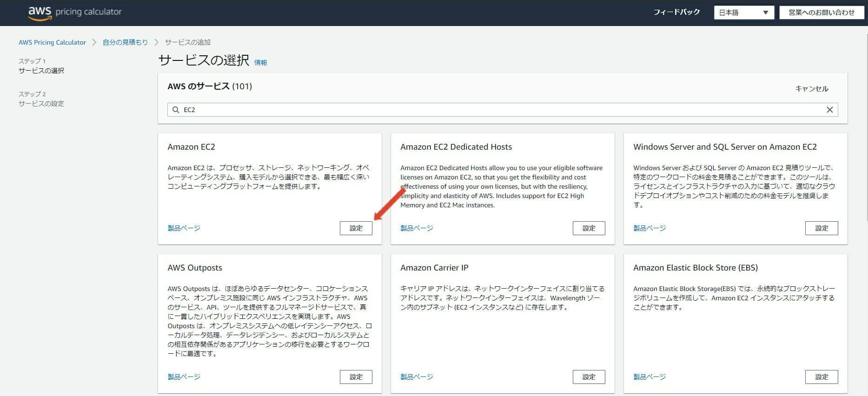The image size is (868, 396).
Task: Select ステップ 1 サービスの選択 in sidebar
Action: pos(41,66)
